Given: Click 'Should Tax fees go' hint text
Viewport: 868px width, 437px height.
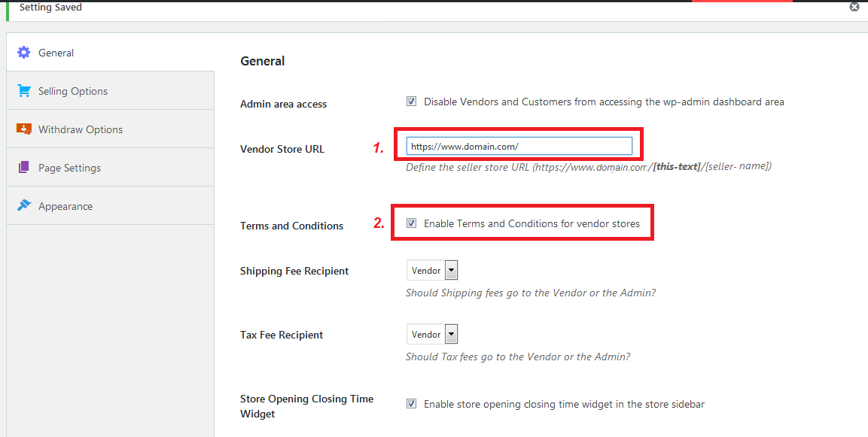Looking at the screenshot, I should click(518, 357).
